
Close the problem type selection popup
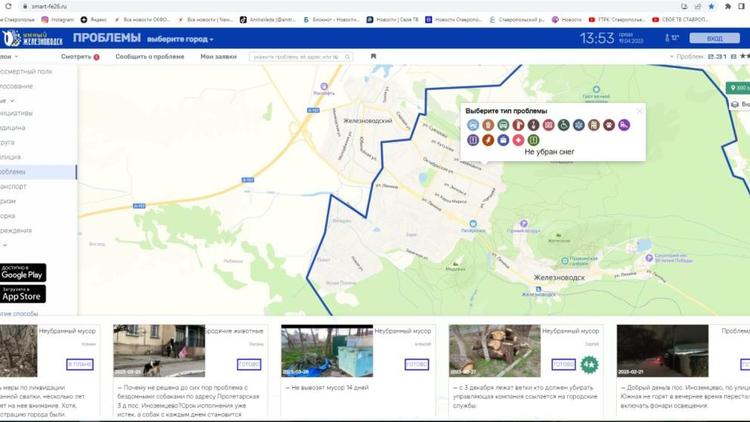(x=640, y=111)
